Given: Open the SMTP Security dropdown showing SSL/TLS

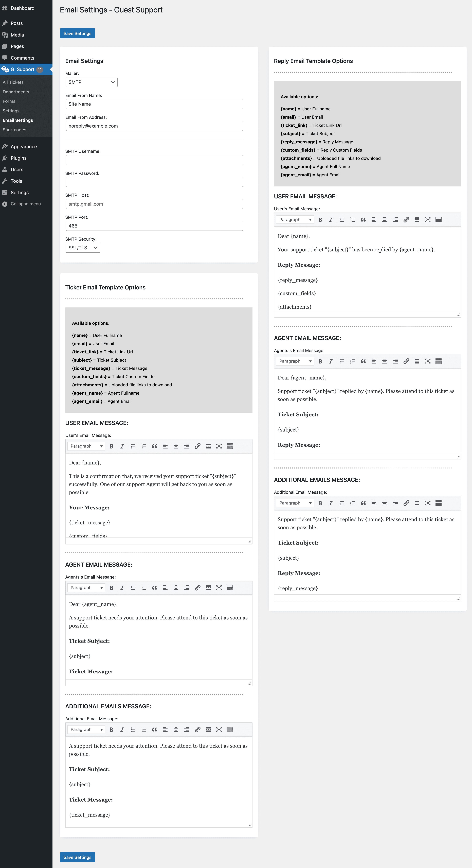Looking at the screenshot, I should [83, 248].
